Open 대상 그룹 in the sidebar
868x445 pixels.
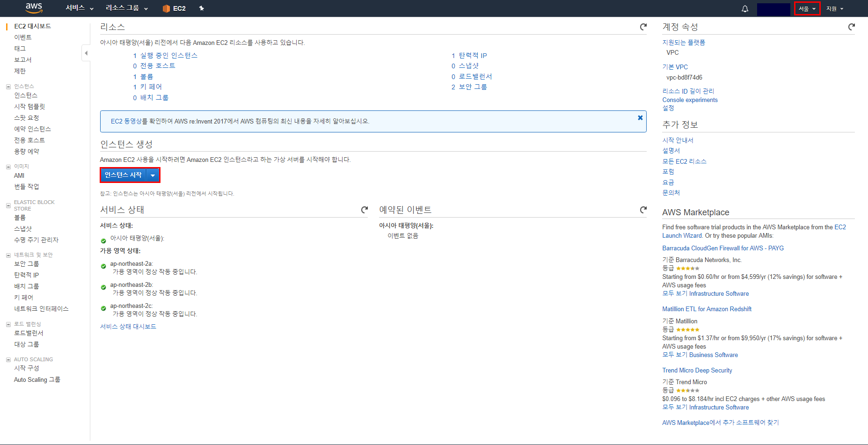(x=27, y=344)
